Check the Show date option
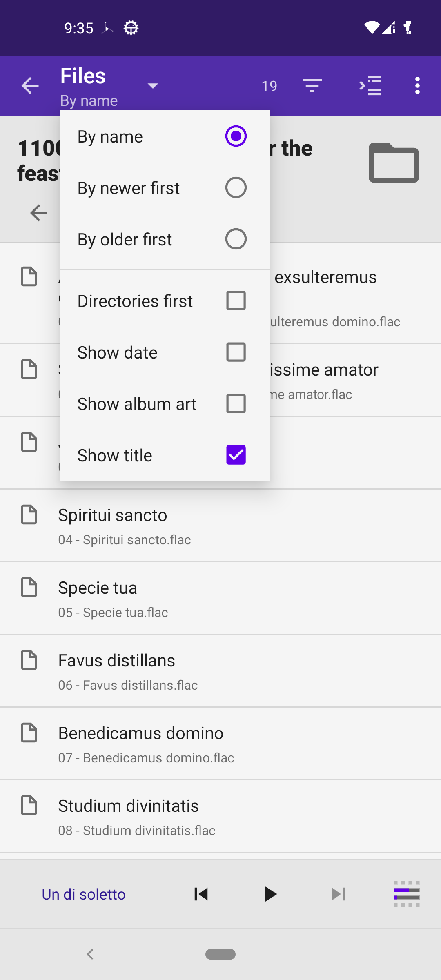The height and width of the screenshot is (980, 441). pyautogui.click(x=236, y=352)
